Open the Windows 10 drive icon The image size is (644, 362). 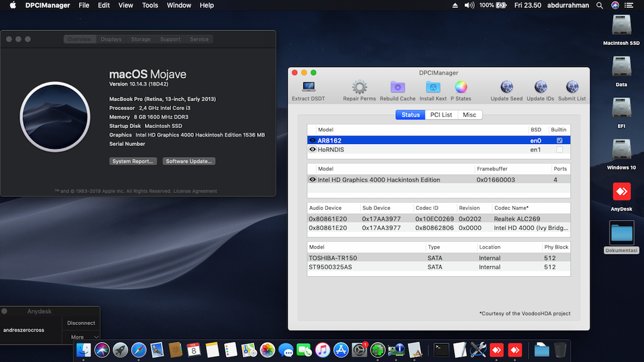(621, 149)
